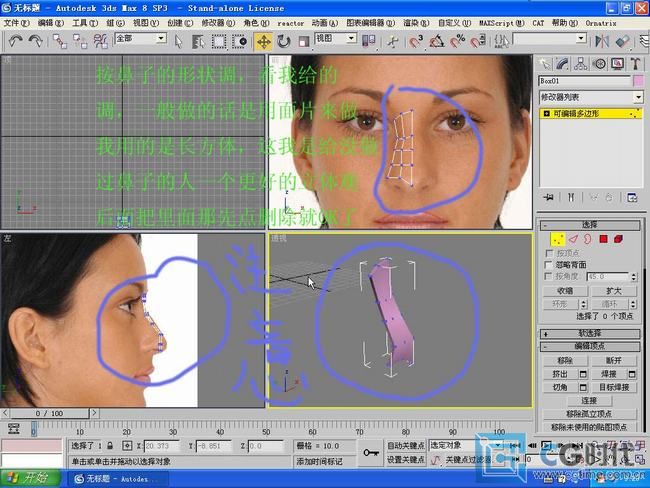Switch to the Modify command panel tab
650x488 pixels.
pos(563,64)
